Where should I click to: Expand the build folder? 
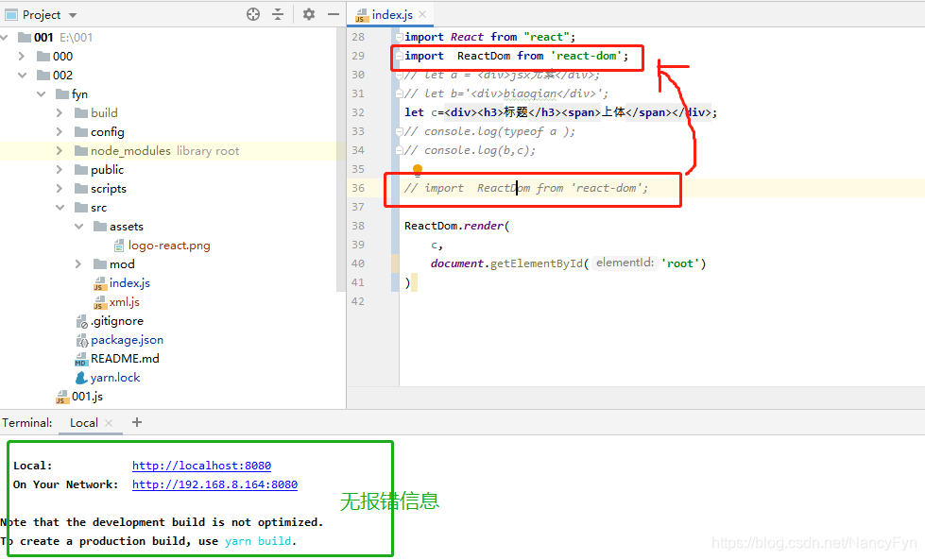click(x=60, y=113)
